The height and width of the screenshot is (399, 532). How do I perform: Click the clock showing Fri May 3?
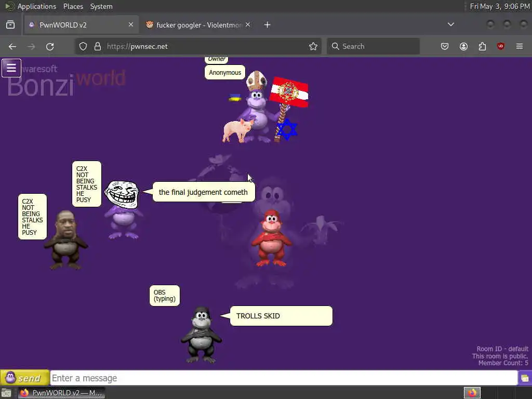pos(499,6)
